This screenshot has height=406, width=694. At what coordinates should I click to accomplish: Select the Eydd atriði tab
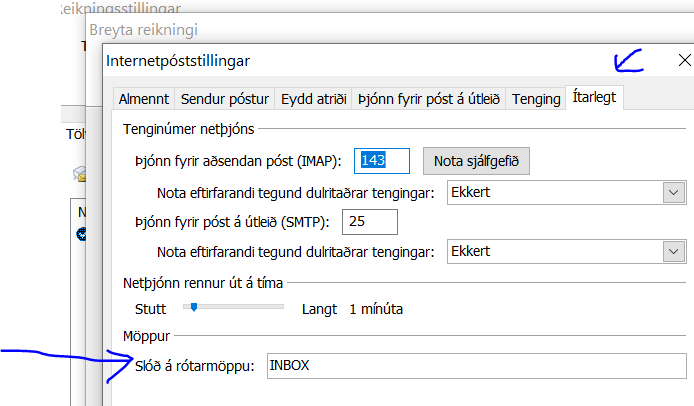point(313,99)
